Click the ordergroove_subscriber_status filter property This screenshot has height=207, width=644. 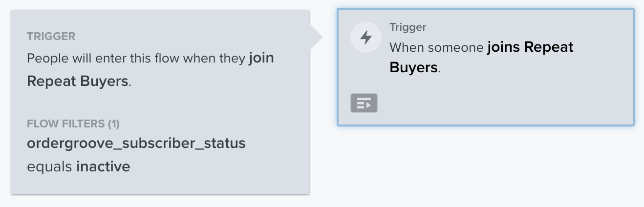(x=136, y=144)
